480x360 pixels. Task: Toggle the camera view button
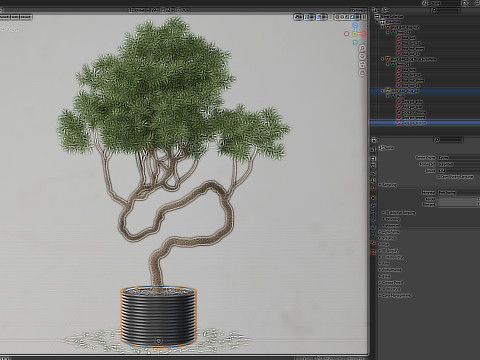(362, 64)
